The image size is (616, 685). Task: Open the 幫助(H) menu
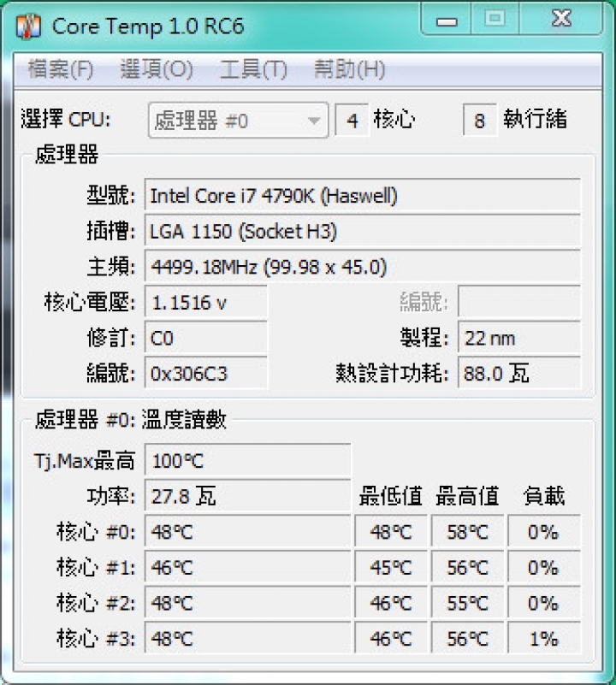(350, 69)
